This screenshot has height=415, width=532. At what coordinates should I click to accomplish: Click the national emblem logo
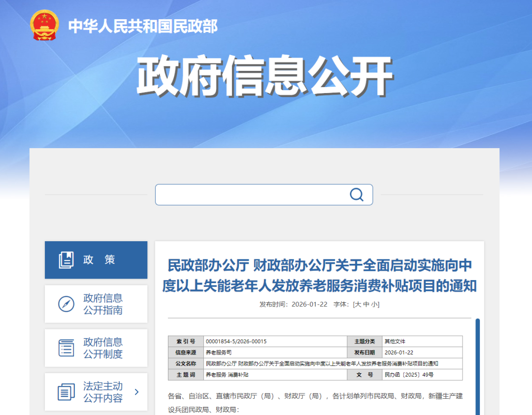coord(44,25)
